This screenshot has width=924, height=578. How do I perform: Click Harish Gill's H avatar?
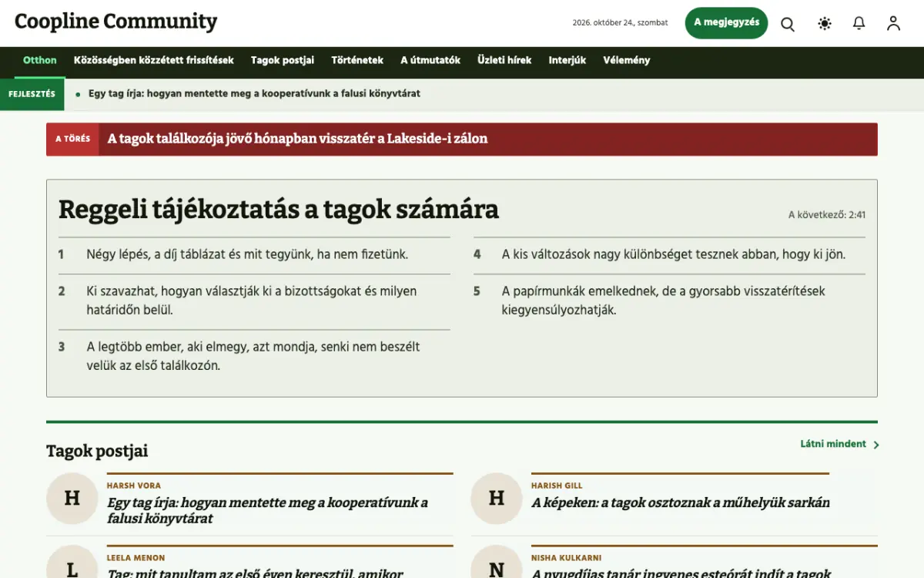[x=497, y=499]
